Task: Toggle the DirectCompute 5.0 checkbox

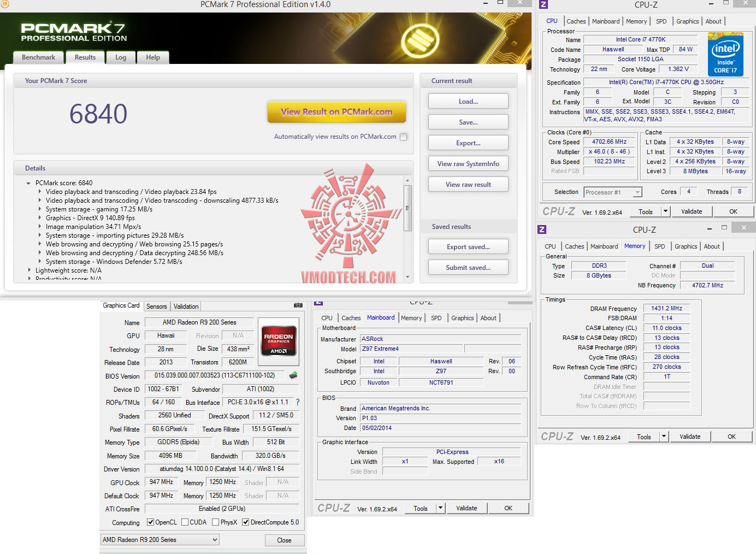Action: coord(246,522)
